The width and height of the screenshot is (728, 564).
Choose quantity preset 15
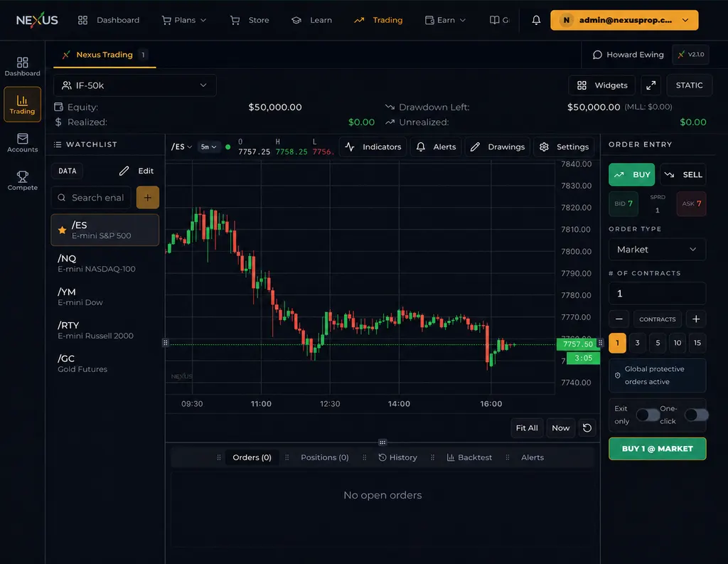click(x=697, y=343)
